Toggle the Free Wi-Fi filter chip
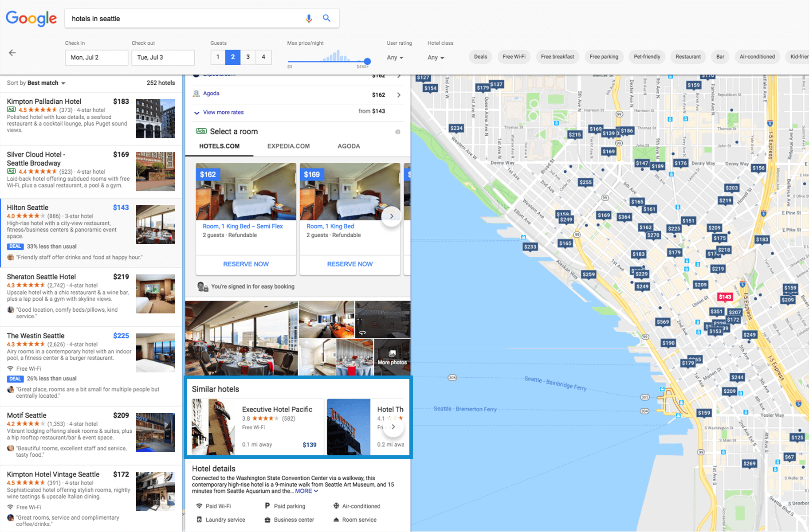The height and width of the screenshot is (532, 809). 514,57
